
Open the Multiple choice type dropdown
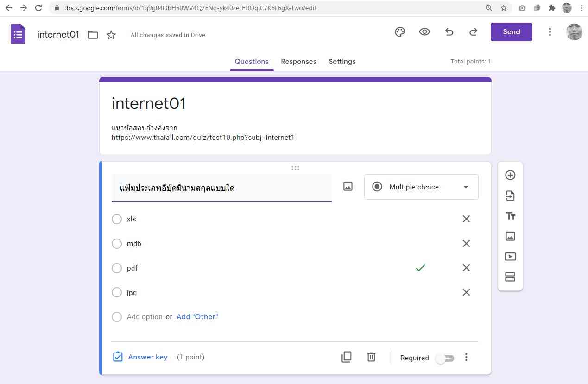click(421, 187)
